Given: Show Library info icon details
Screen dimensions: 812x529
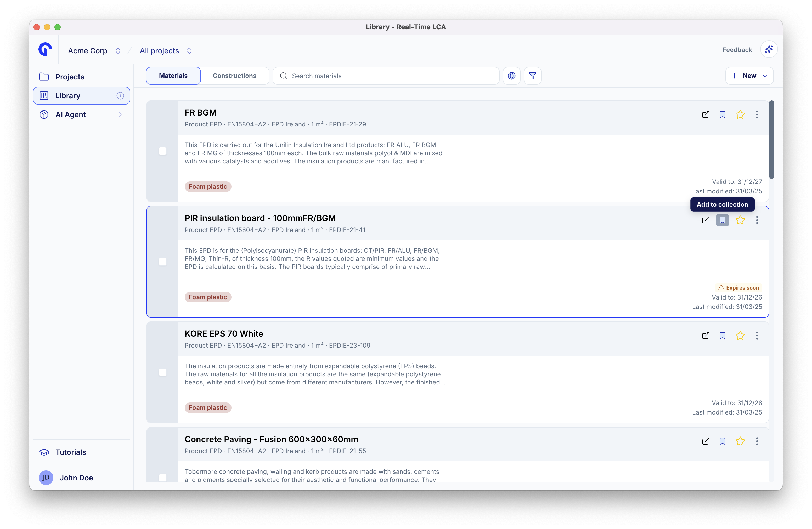Looking at the screenshot, I should [x=120, y=96].
